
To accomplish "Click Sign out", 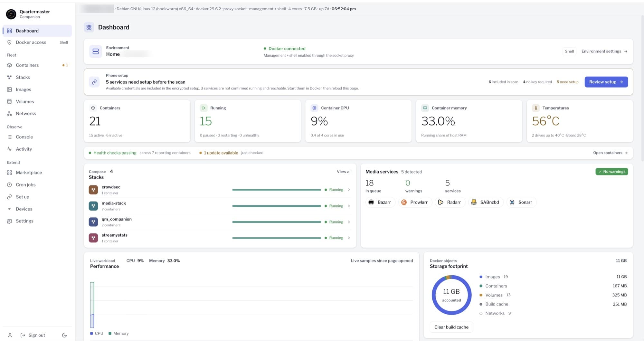I will 33,335.
